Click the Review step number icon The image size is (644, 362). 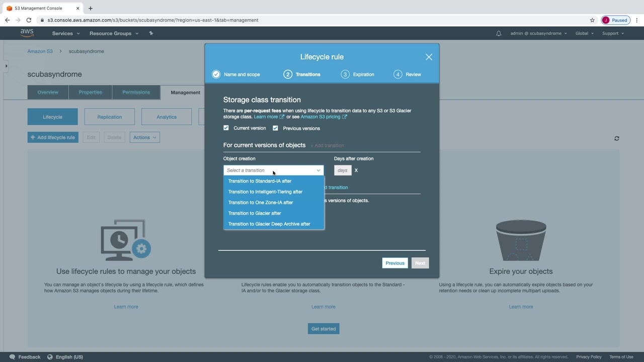[398, 74]
